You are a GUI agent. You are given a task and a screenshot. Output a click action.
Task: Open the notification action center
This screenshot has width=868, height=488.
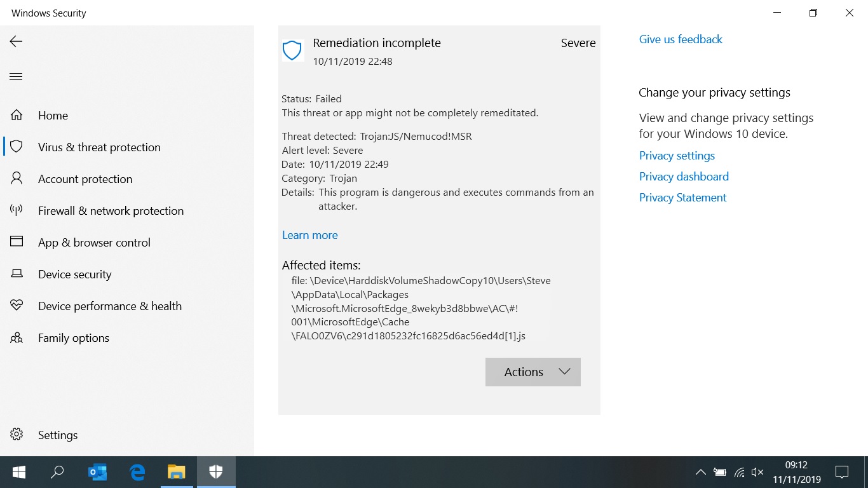(842, 472)
